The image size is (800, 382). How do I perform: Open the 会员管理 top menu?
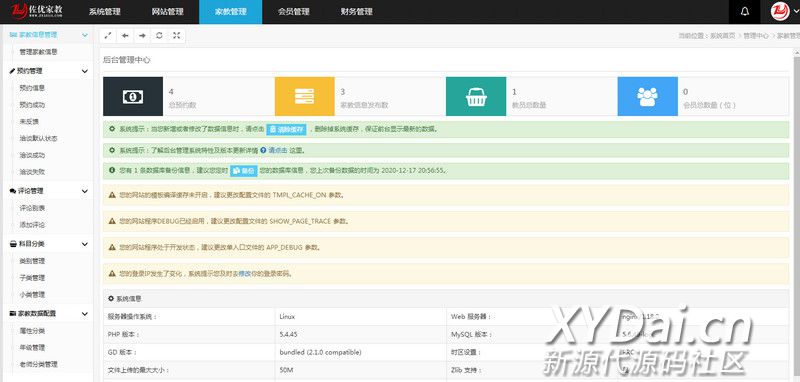pos(294,12)
